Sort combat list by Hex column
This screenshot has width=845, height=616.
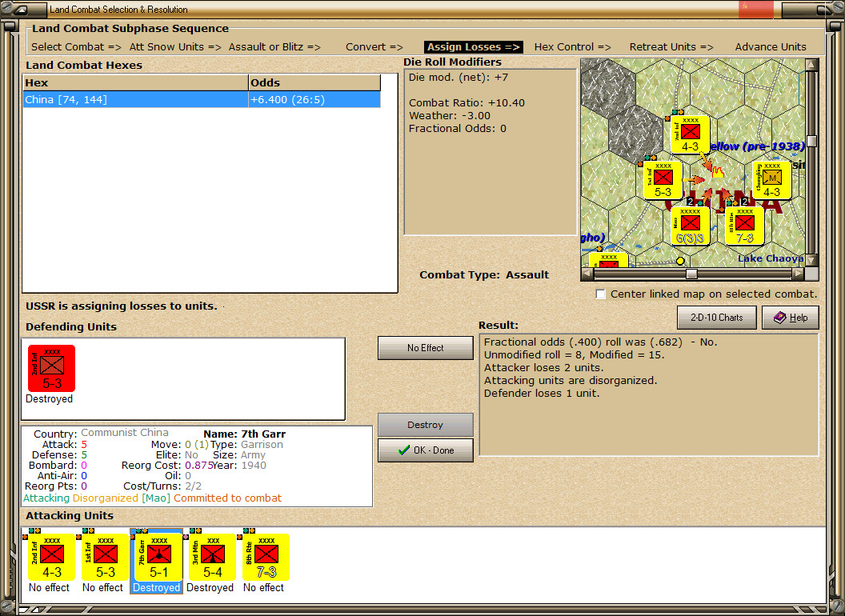coord(135,83)
